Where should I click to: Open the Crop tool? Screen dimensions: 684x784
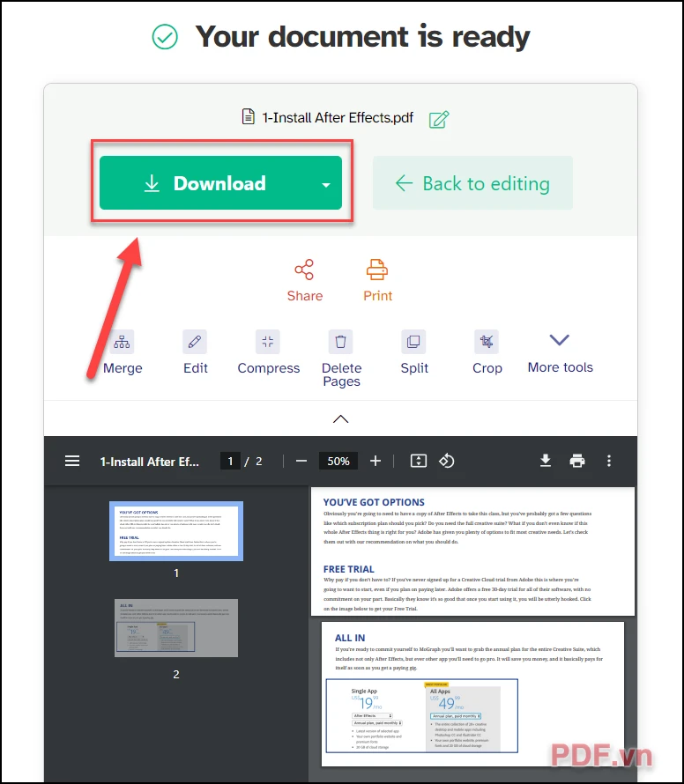pyautogui.click(x=487, y=352)
